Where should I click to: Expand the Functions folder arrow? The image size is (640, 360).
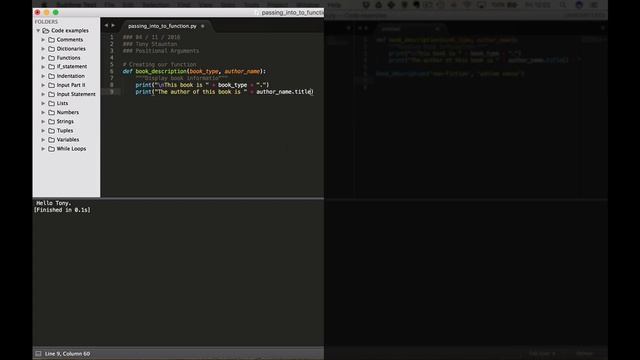pyautogui.click(x=43, y=58)
